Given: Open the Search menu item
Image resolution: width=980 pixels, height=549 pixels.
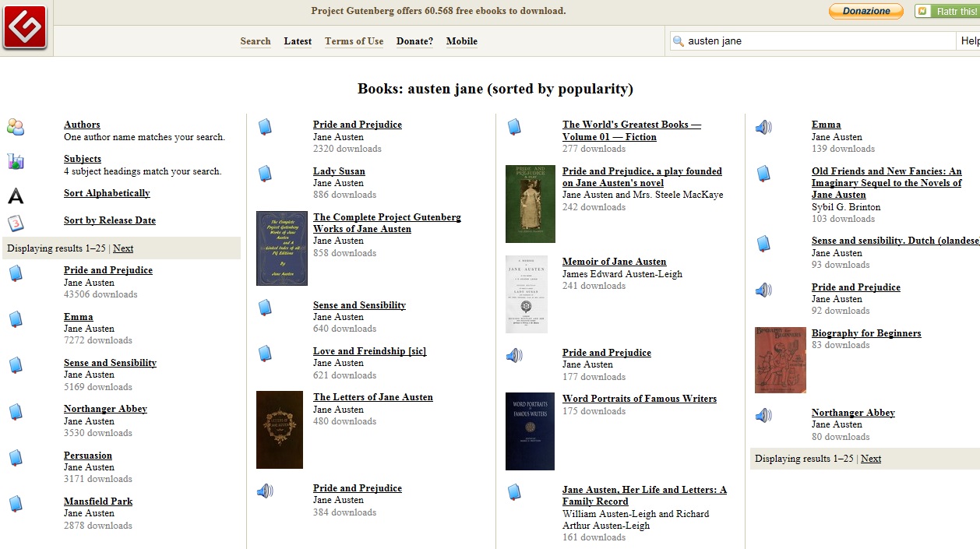Looking at the screenshot, I should click(x=256, y=41).
